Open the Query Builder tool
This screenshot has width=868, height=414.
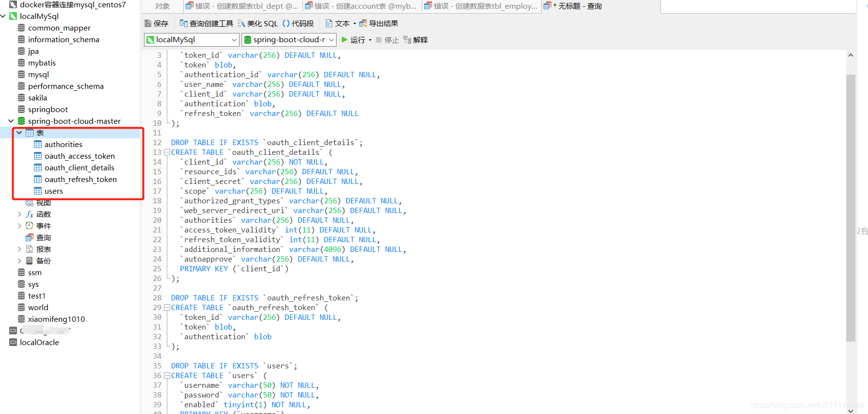tap(206, 23)
